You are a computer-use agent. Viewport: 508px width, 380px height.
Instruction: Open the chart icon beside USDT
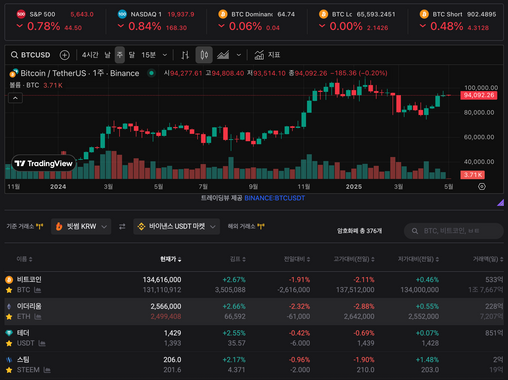(42, 343)
